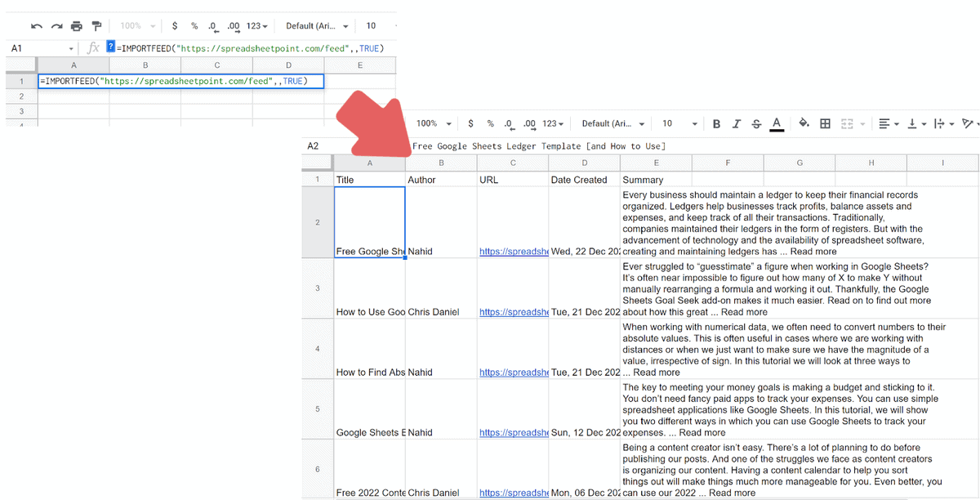The width and height of the screenshot is (980, 500).
Task: Open the URL link in the How to Find Abs row
Action: pos(514,373)
